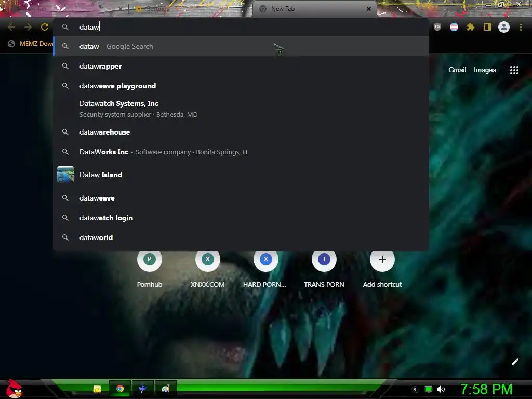Open the Chrome profile avatar
532x399 pixels.
tap(504, 27)
